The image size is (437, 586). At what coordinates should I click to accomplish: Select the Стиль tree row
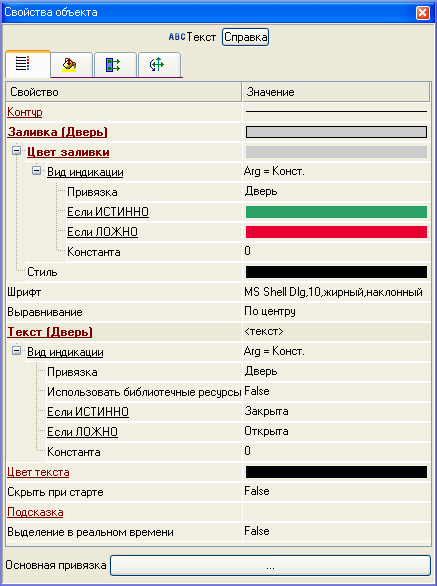[x=42, y=272]
